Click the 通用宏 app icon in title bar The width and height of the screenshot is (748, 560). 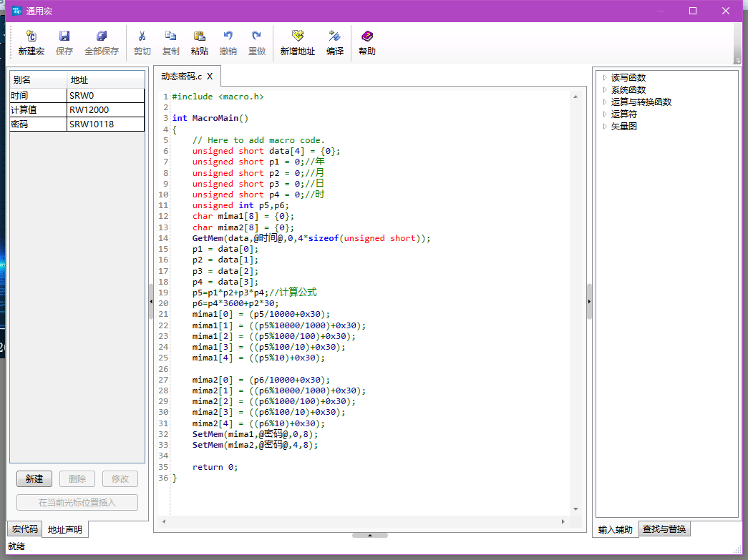point(17,11)
